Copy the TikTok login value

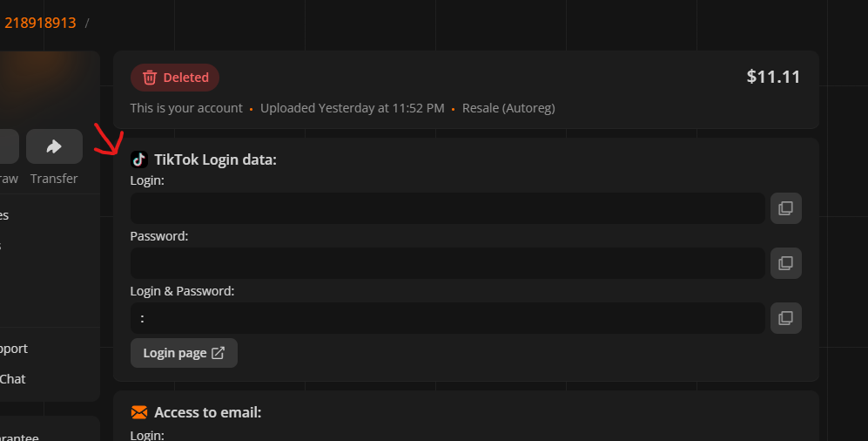786,208
